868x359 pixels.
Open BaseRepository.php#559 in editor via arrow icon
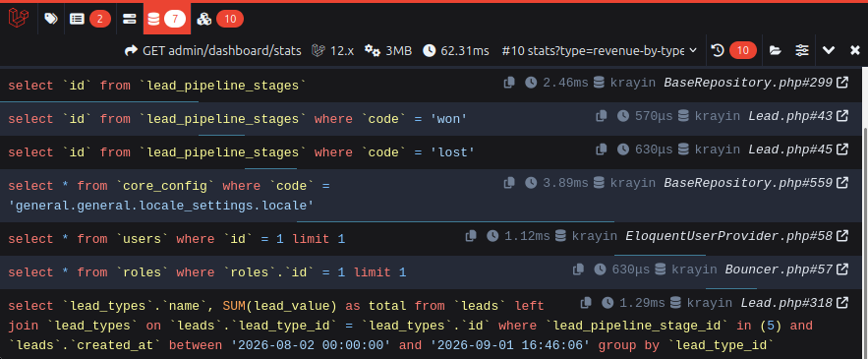[842, 182]
